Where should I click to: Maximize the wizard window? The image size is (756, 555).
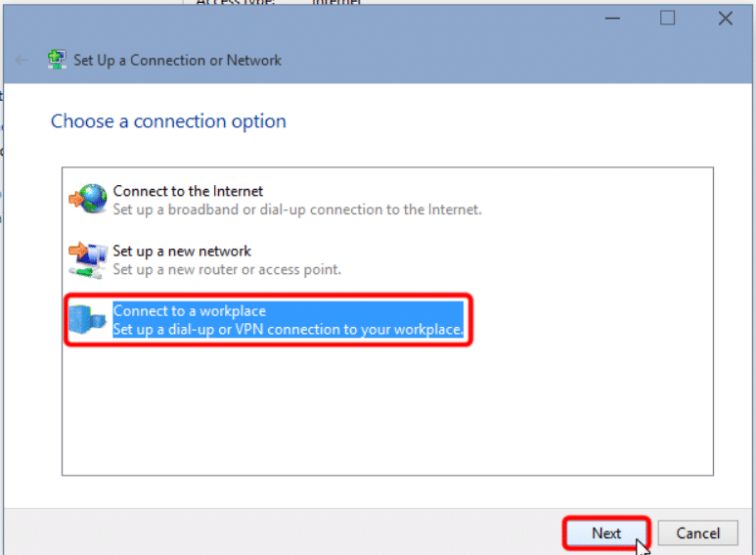[667, 19]
